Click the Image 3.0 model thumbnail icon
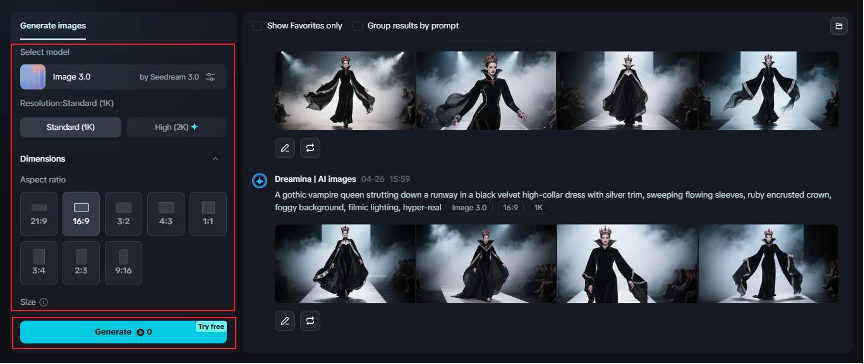Image resolution: width=864 pixels, height=364 pixels. (33, 77)
